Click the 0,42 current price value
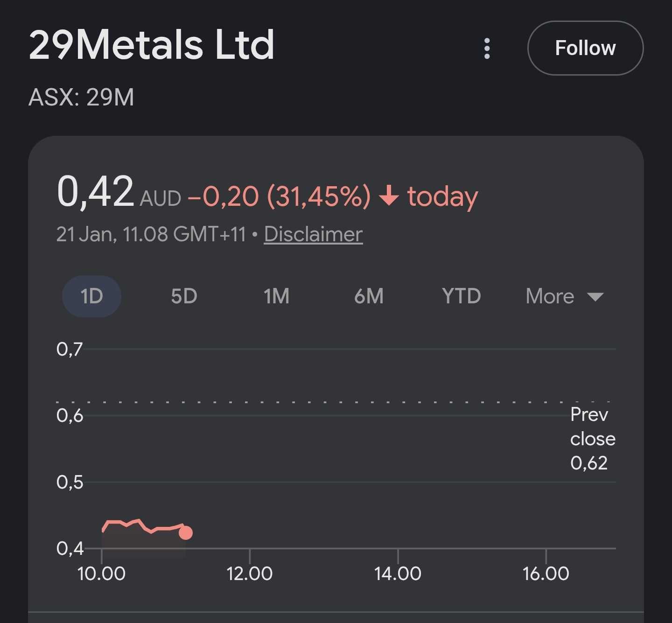672x623 pixels. click(95, 191)
